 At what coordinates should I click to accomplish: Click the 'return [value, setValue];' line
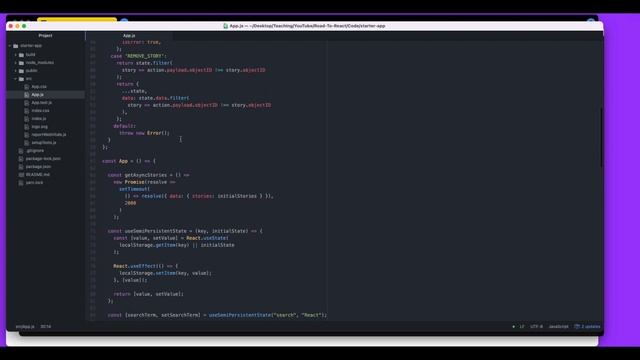point(149,294)
